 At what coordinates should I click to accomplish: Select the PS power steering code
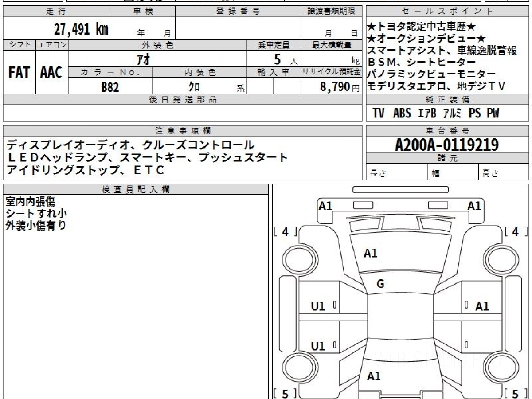tap(475, 113)
